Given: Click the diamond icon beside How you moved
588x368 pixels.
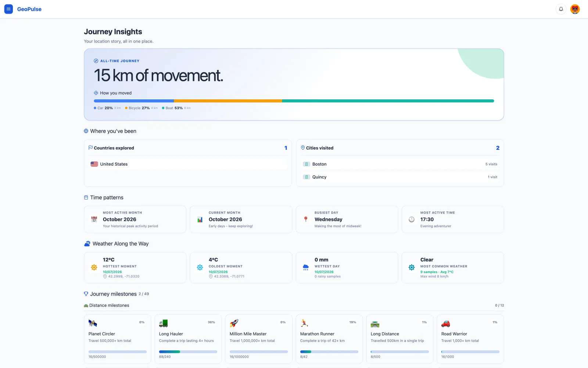Looking at the screenshot, I should click(96, 93).
